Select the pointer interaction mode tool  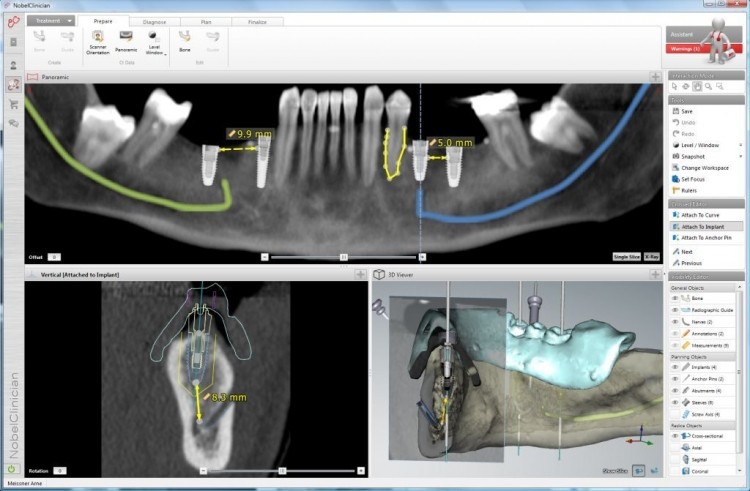tap(674, 87)
